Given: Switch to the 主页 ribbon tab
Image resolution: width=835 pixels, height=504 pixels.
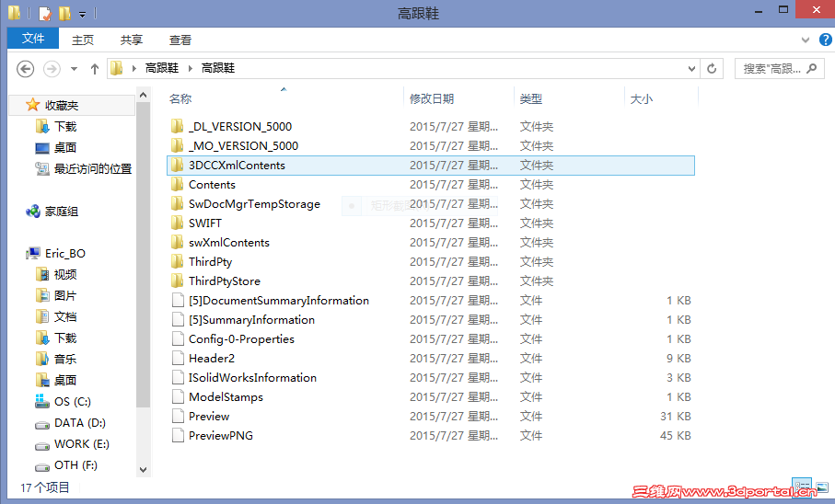Looking at the screenshot, I should pyautogui.click(x=83, y=40).
